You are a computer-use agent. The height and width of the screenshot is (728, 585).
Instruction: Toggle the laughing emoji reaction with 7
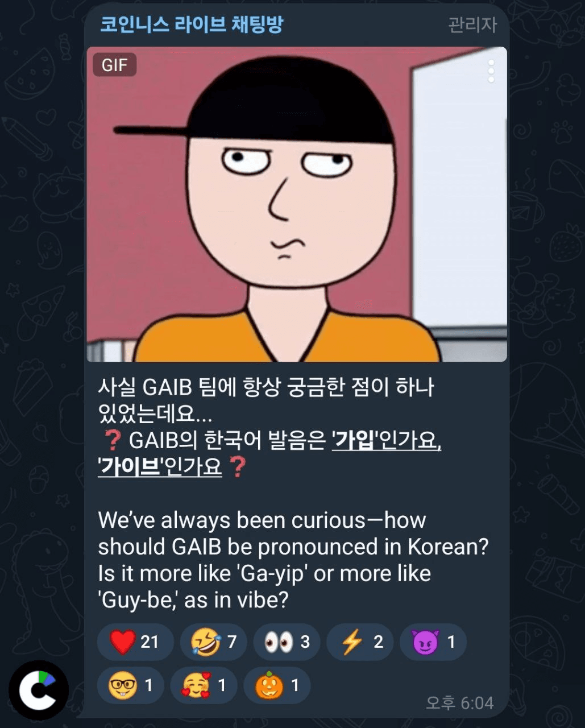(x=213, y=642)
